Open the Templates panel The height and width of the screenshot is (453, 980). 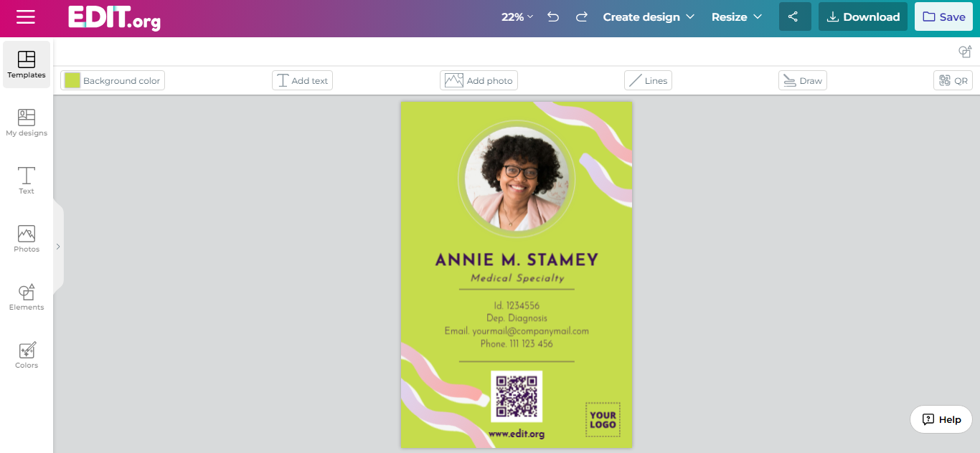pos(27,65)
